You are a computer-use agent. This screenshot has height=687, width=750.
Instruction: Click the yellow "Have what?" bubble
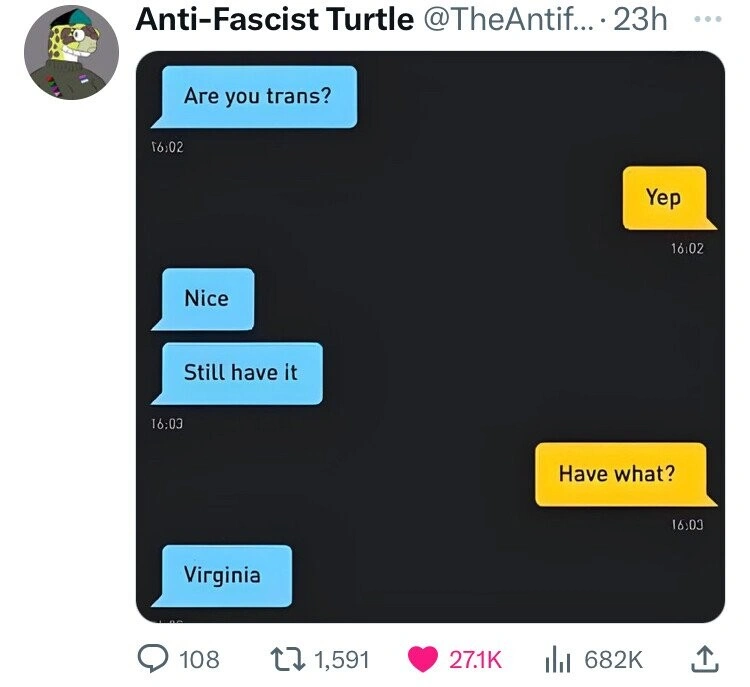point(617,473)
